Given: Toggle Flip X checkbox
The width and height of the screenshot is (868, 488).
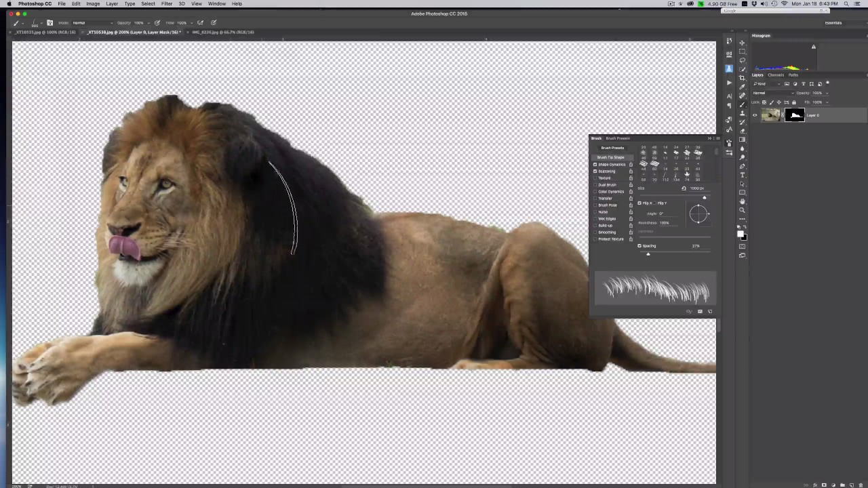Looking at the screenshot, I should [639, 203].
